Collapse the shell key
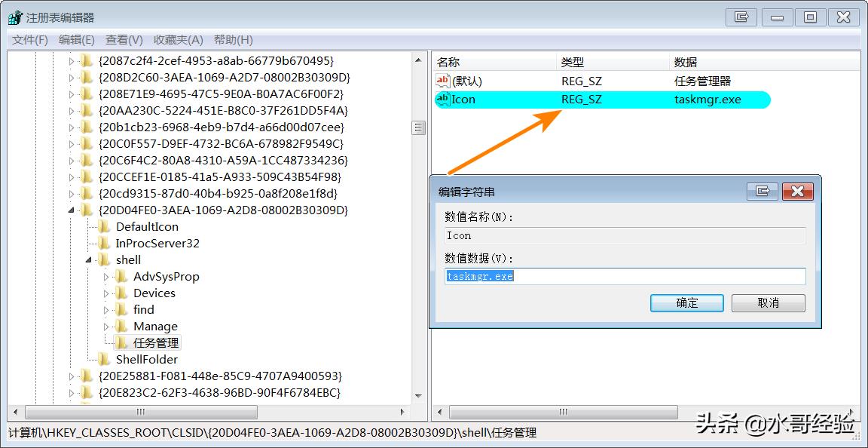This screenshot has width=868, height=448. click(89, 260)
